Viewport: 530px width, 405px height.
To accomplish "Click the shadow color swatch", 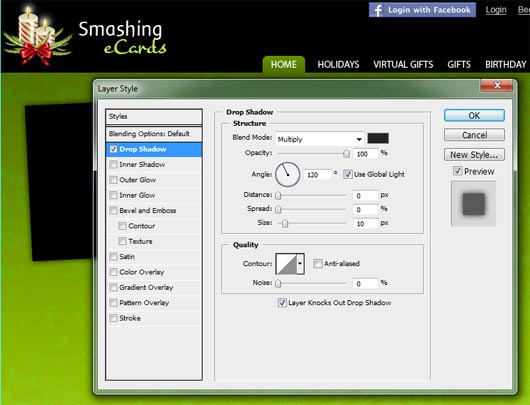I will pyautogui.click(x=378, y=138).
